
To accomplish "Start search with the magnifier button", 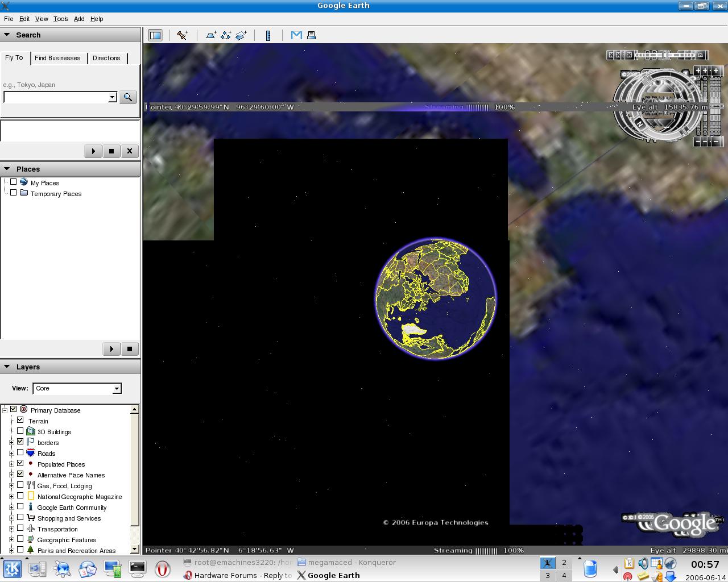I will [x=128, y=97].
